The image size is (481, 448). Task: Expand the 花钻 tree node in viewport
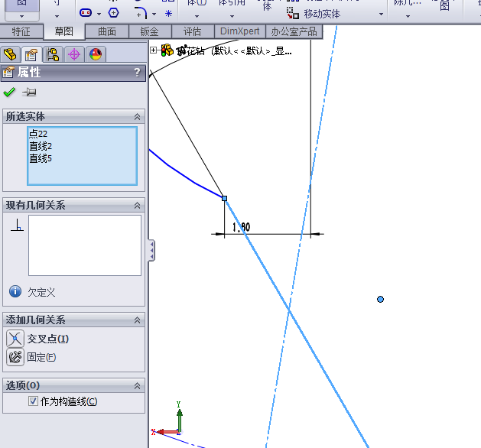(154, 50)
